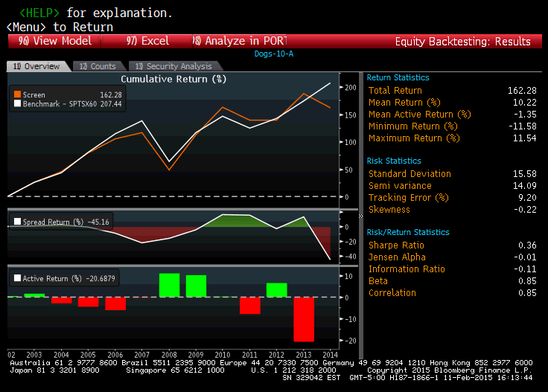This screenshot has height=392, width=548.
Task: Click the <Menu> to Return text
Action: coord(60,27)
